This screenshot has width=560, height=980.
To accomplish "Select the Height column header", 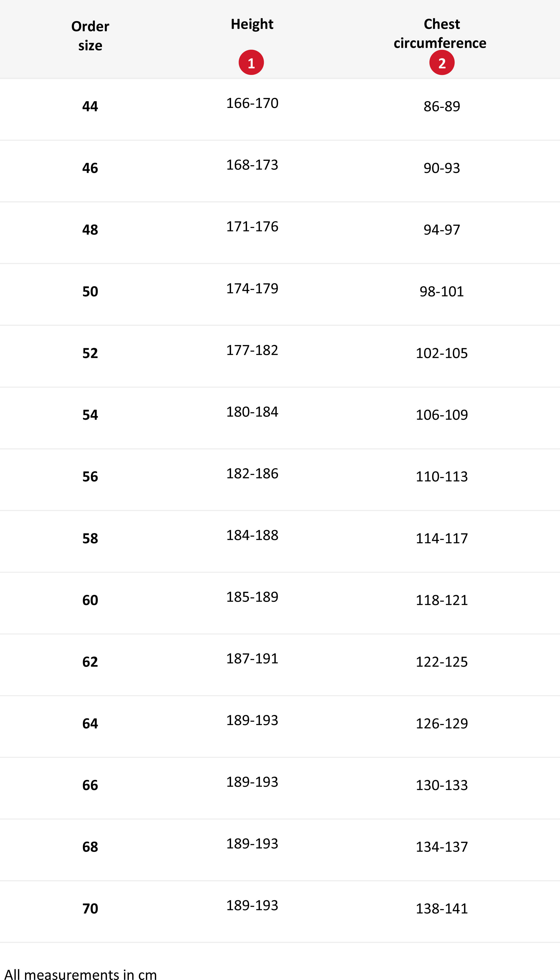I will coord(252,24).
